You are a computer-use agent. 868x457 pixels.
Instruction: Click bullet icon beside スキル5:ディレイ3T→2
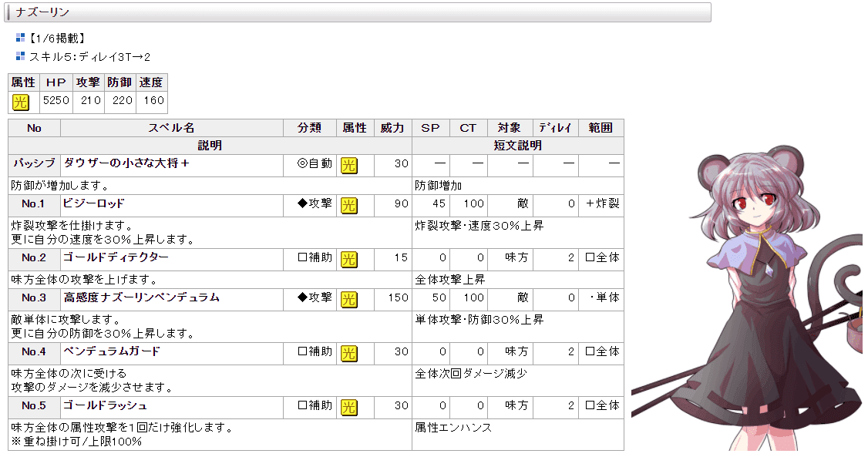tap(21, 56)
